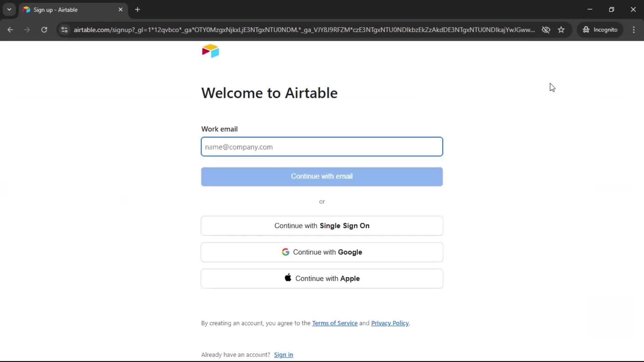Click the Google icon on the Google sign-in button
Screen dimensions: 644x362
click(286, 252)
